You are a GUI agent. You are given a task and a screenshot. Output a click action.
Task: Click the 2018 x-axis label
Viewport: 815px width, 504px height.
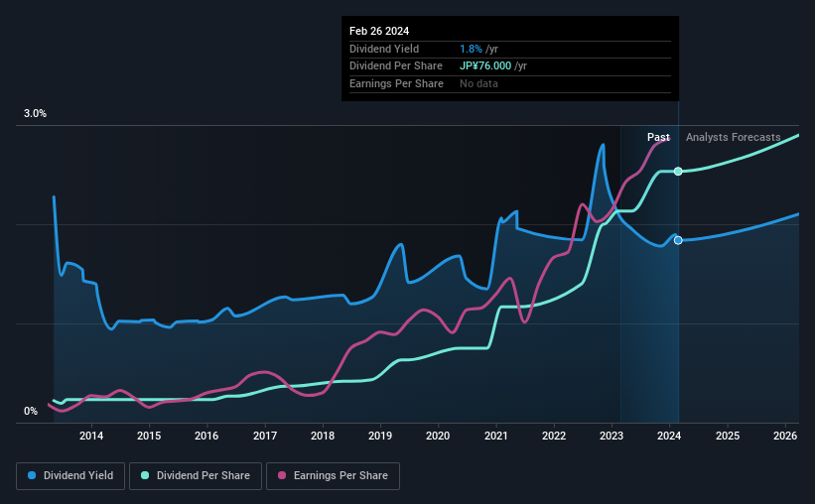pos(323,436)
